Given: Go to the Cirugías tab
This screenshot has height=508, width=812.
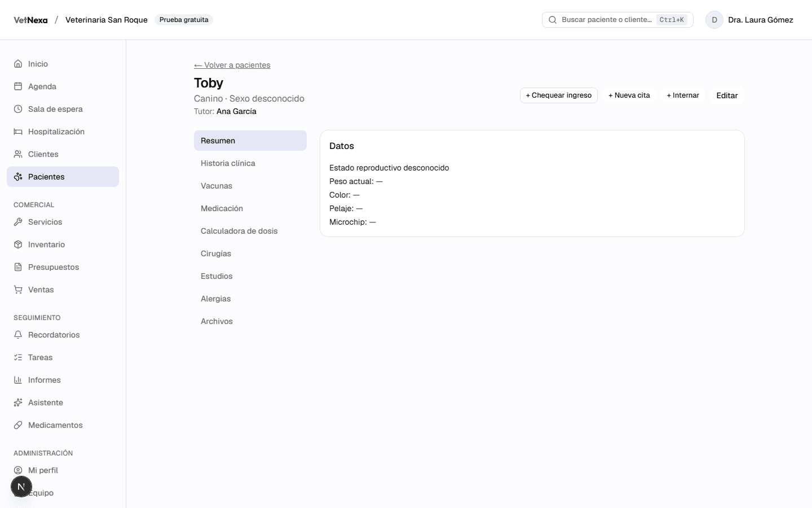Looking at the screenshot, I should click(x=250, y=253).
